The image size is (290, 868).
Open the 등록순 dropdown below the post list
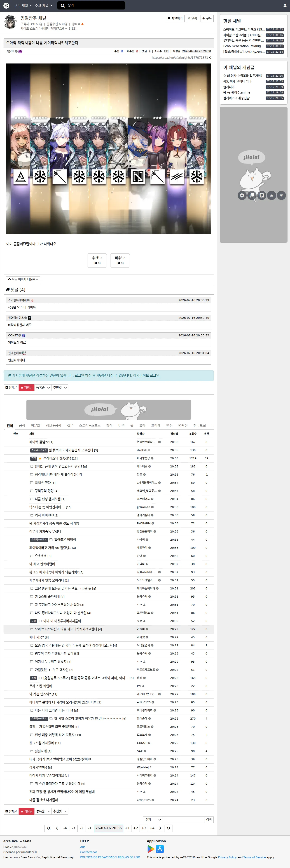coord(43,811)
